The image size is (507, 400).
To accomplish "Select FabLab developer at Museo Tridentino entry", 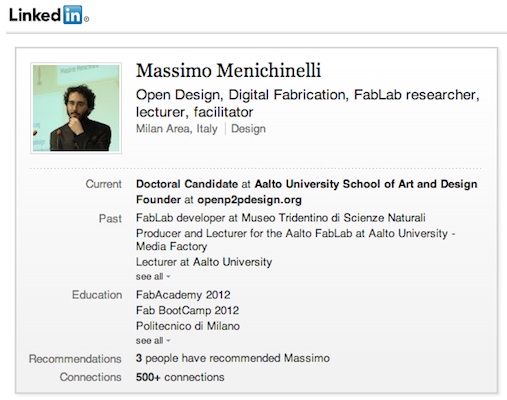I will (281, 218).
